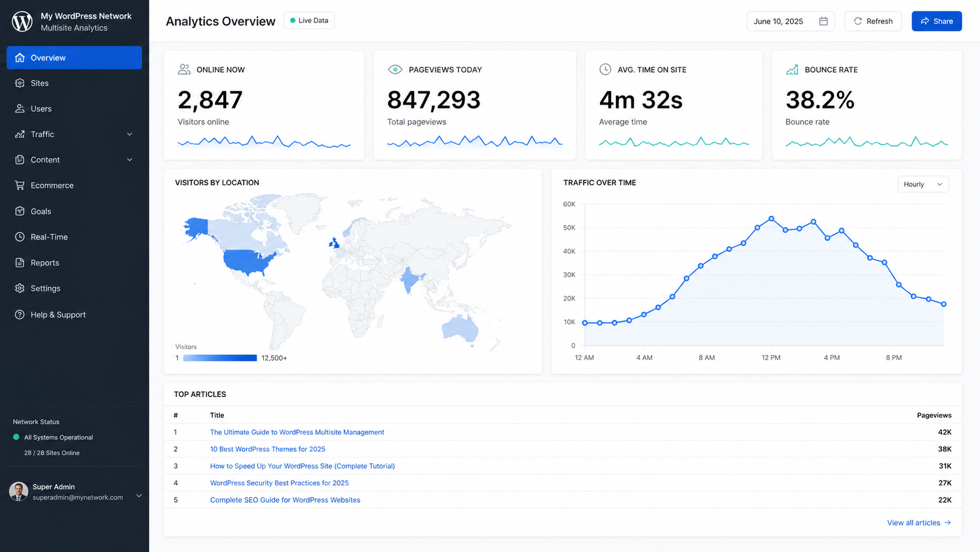Click the WordPress logo icon

22,22
